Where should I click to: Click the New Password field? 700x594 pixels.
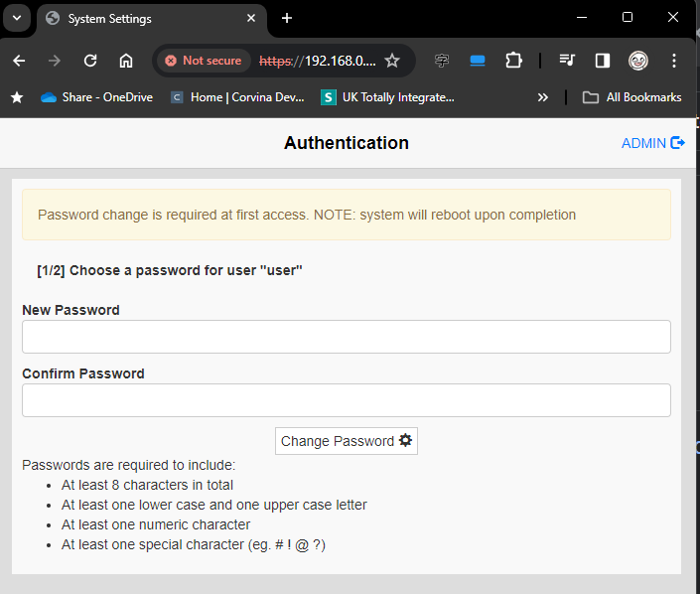pos(346,337)
